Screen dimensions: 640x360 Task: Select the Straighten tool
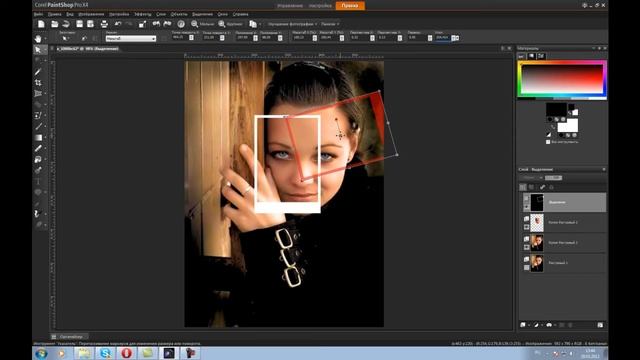[38, 93]
